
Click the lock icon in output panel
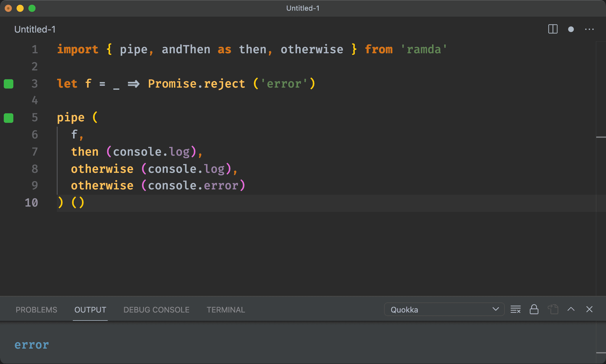pos(534,310)
